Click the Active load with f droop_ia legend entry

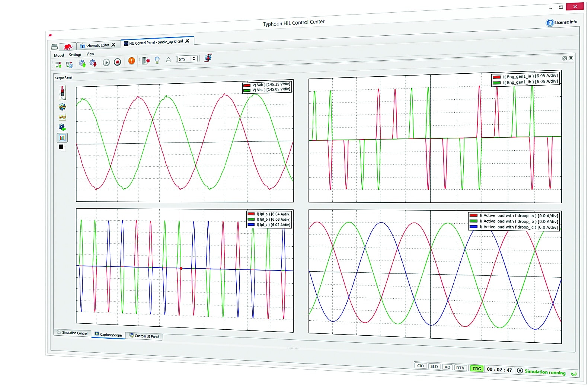point(514,215)
